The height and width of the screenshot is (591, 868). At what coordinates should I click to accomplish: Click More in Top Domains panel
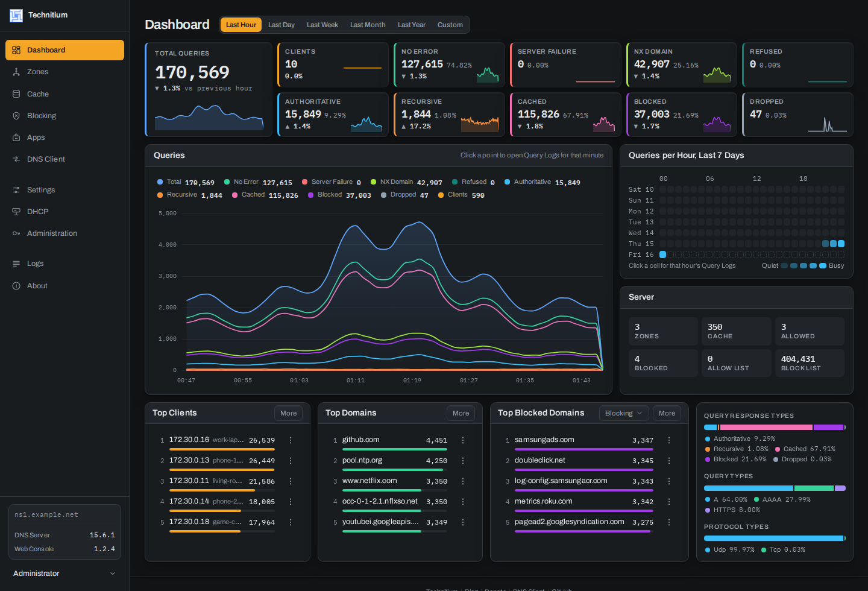(461, 413)
